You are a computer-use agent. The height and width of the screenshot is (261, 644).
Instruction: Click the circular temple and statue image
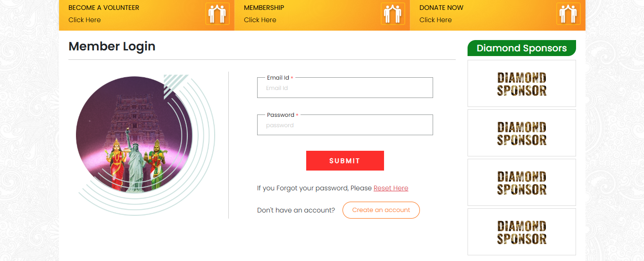[x=134, y=134]
